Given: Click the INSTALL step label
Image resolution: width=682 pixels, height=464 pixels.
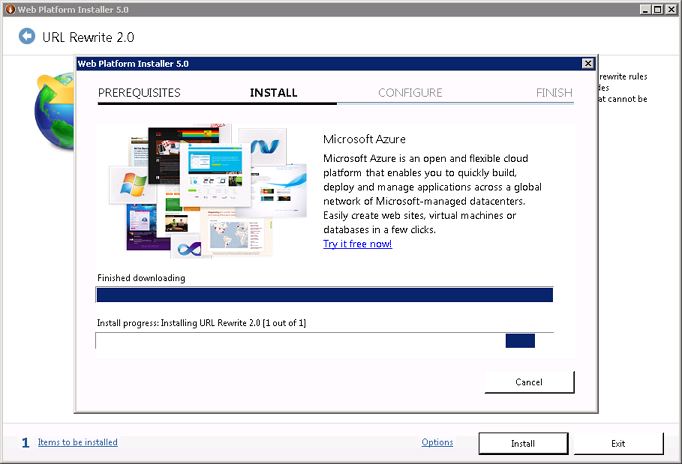Looking at the screenshot, I should click(274, 93).
